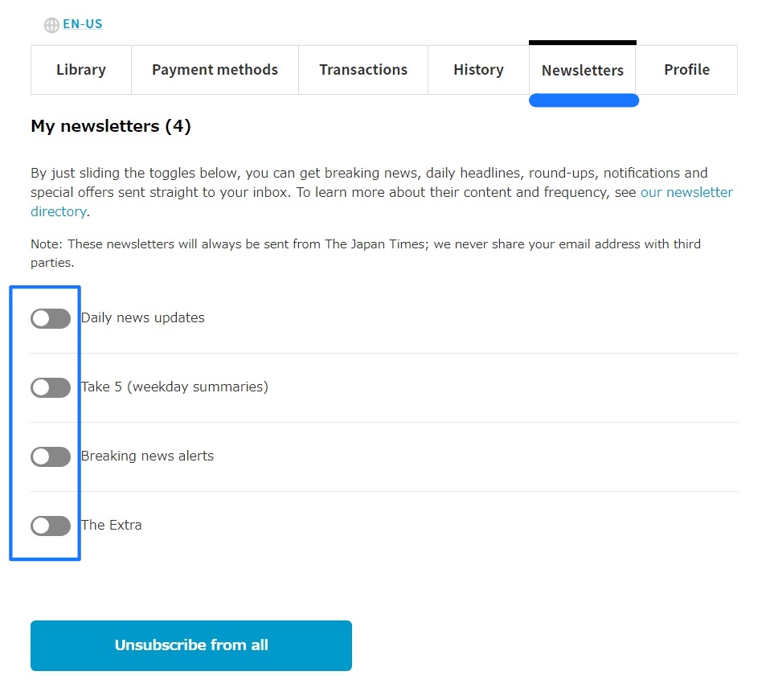Viewport: 770px width, 700px height.
Task: Turn on Take 5 weekday summaries toggle
Action: click(51, 388)
